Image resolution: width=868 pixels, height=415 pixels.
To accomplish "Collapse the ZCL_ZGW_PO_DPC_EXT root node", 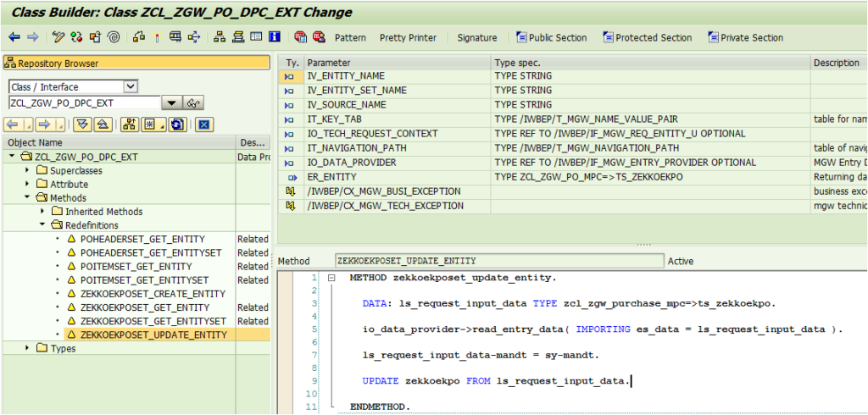I will point(12,157).
